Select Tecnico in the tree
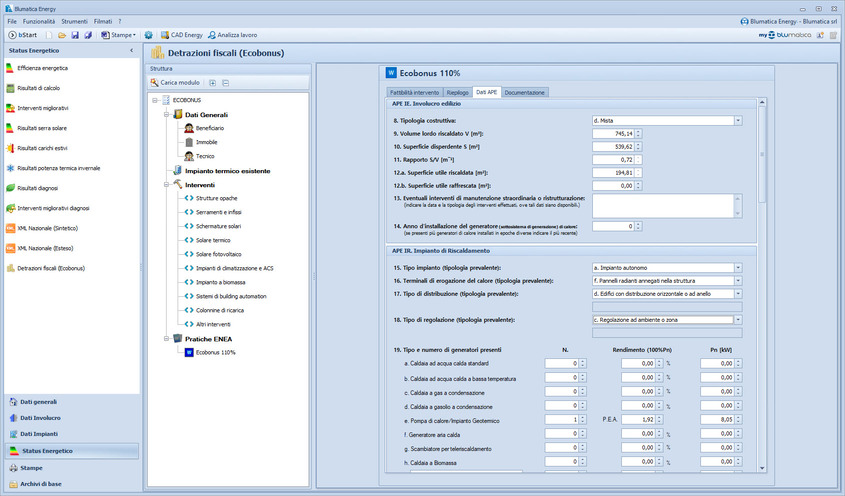Screen dimensions: 845x496 205,156
